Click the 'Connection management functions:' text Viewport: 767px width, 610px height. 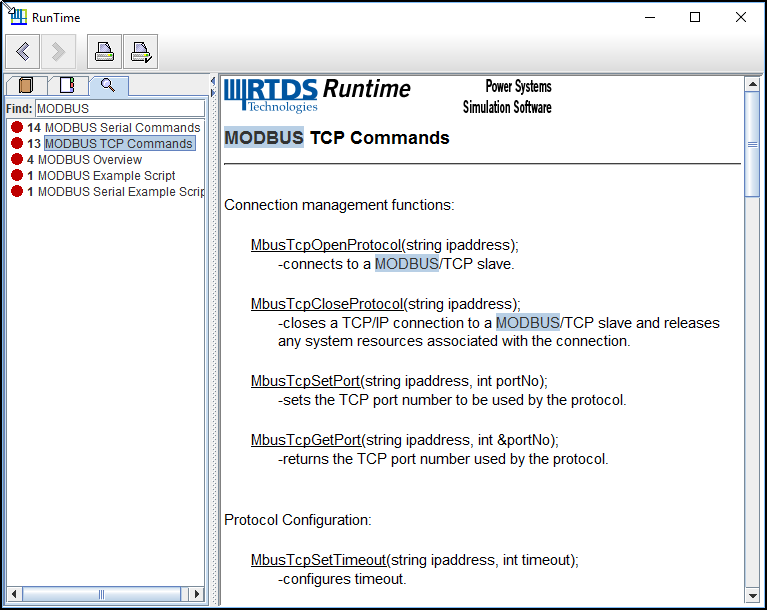339,205
